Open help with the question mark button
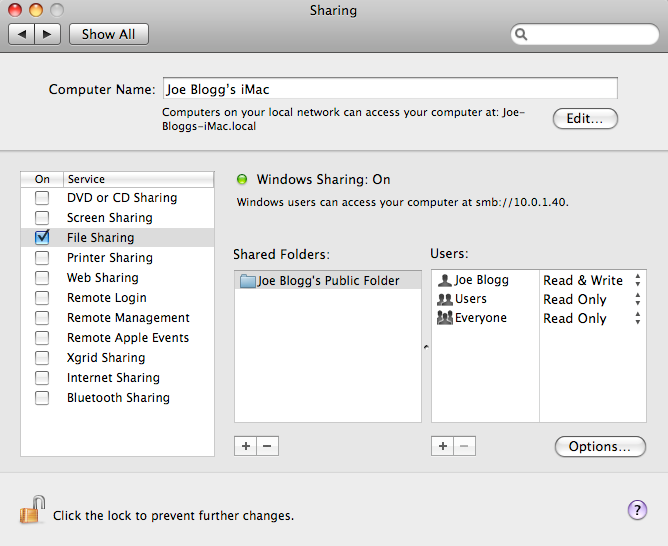The height and width of the screenshot is (546, 668). (x=637, y=510)
